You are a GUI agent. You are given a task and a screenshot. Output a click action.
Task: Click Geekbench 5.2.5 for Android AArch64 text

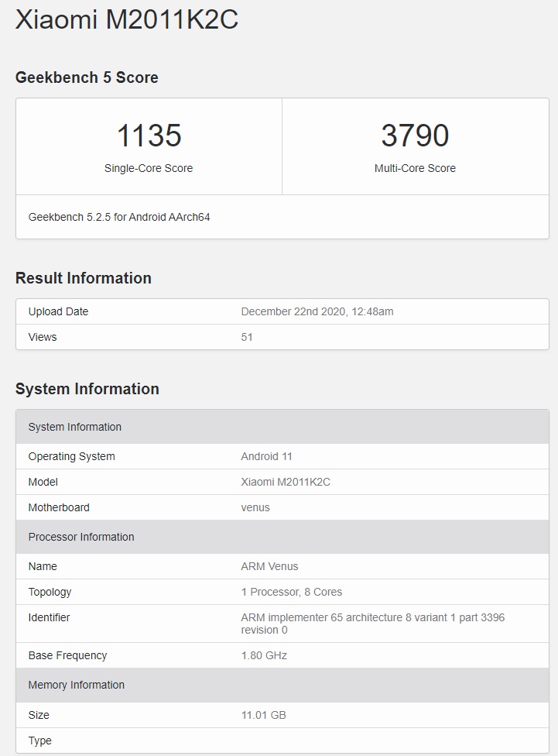pyautogui.click(x=119, y=217)
